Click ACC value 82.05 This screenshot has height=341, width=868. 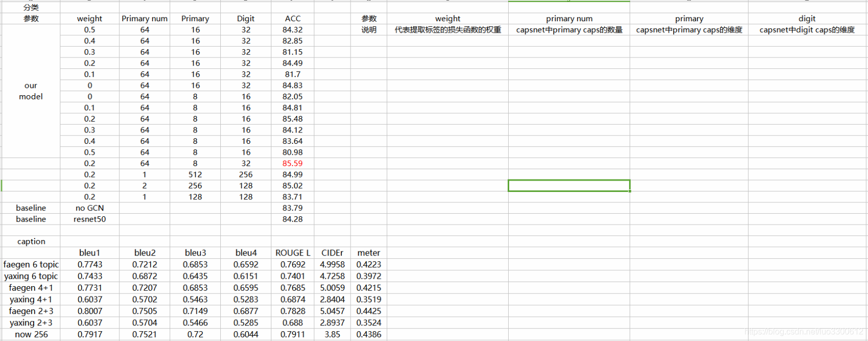(x=293, y=97)
